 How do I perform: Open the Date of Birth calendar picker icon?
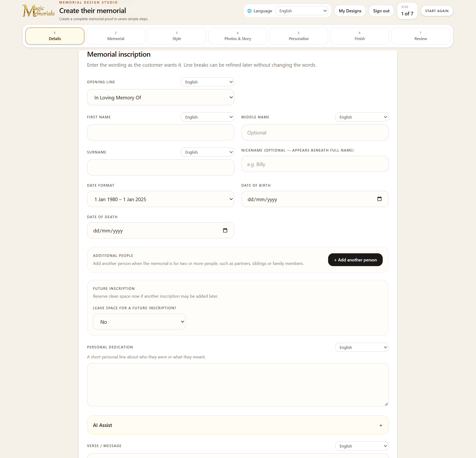pyautogui.click(x=379, y=199)
